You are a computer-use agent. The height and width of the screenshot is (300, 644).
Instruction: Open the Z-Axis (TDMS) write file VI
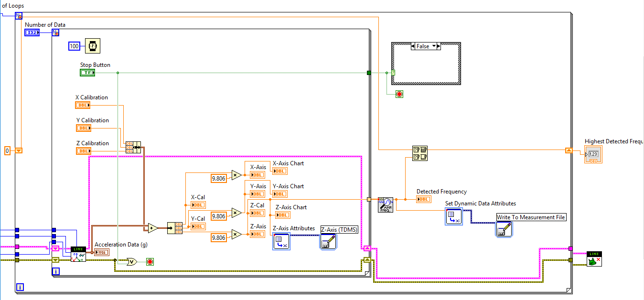click(x=328, y=242)
